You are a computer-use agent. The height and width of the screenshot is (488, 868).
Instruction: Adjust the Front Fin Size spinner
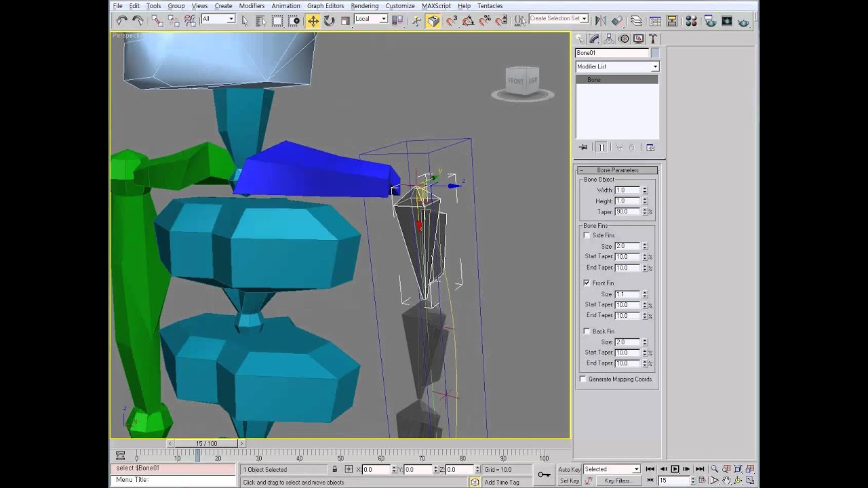pyautogui.click(x=645, y=294)
